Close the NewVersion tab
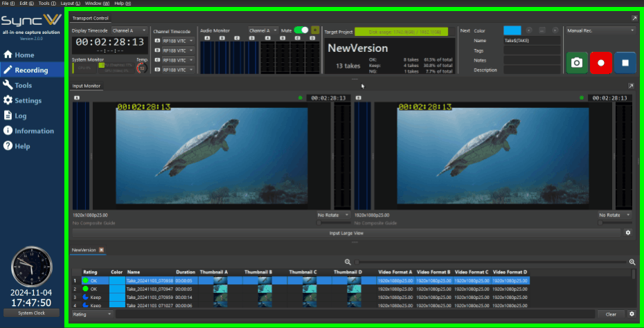Viewport: 644px width, 328px height. [101, 250]
